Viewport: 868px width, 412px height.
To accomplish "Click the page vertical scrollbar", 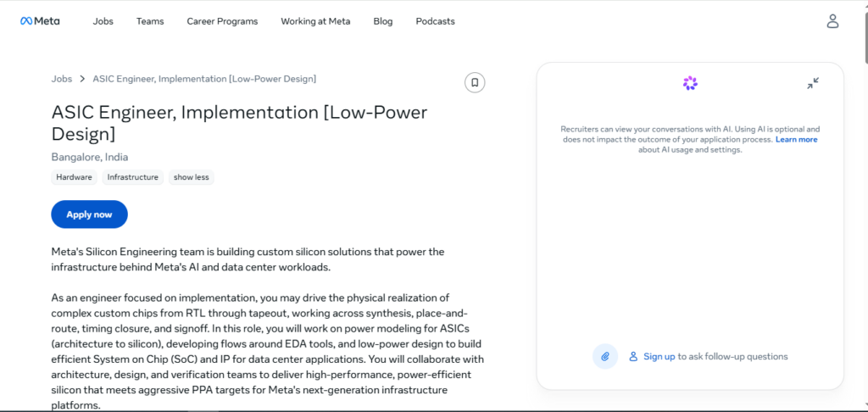I will click(864, 206).
